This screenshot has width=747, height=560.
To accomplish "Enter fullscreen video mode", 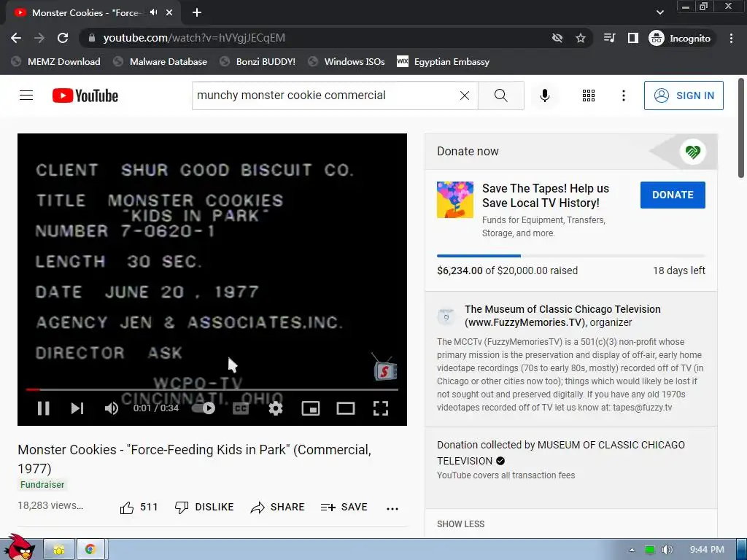I will (x=380, y=408).
